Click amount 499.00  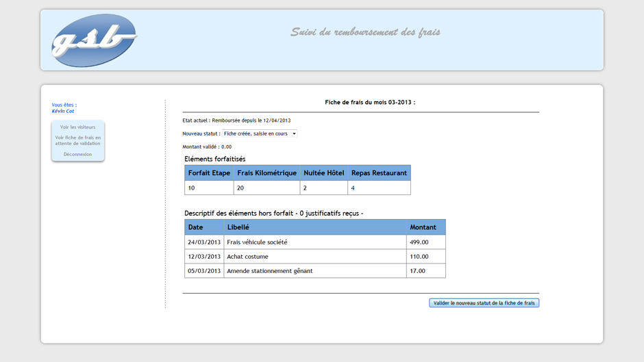(426, 242)
